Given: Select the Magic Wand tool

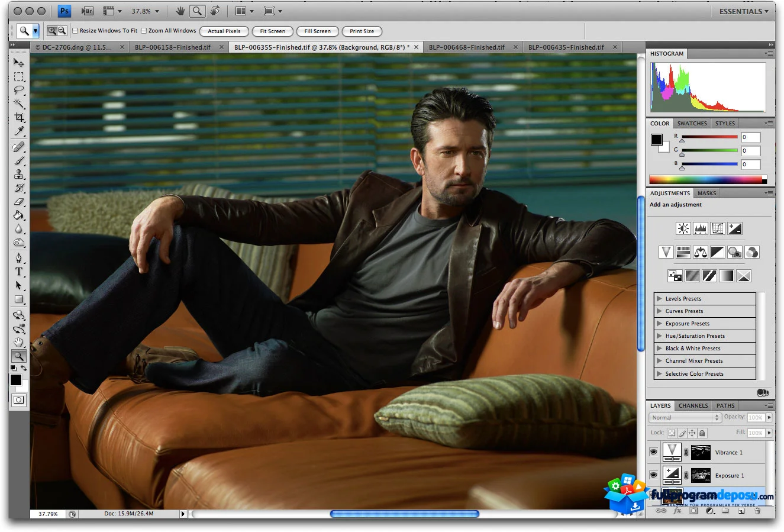Looking at the screenshot, I should point(19,104).
